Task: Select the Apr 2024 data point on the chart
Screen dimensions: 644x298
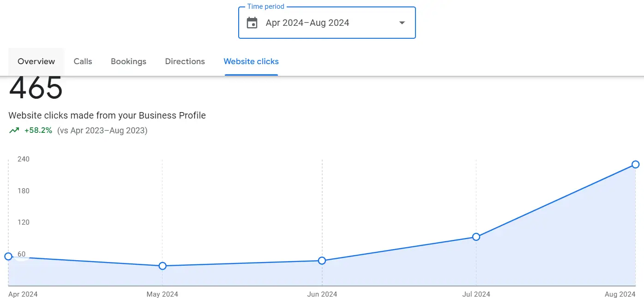Action: tap(8, 256)
